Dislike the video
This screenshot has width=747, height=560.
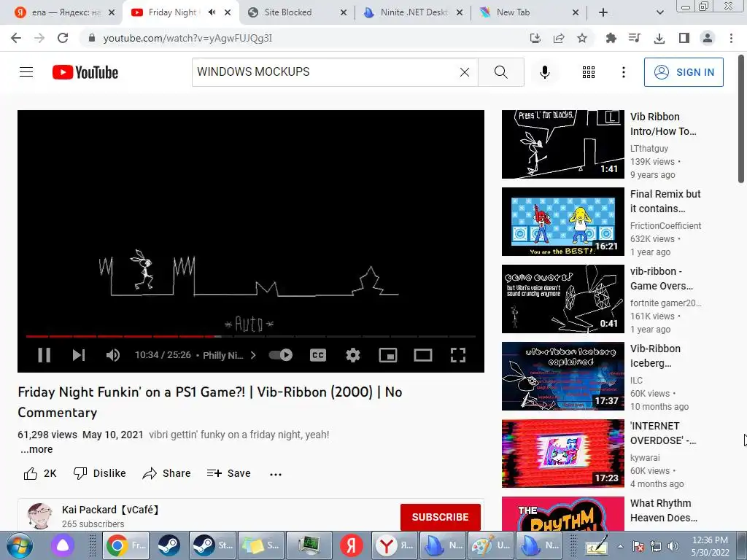pos(99,473)
